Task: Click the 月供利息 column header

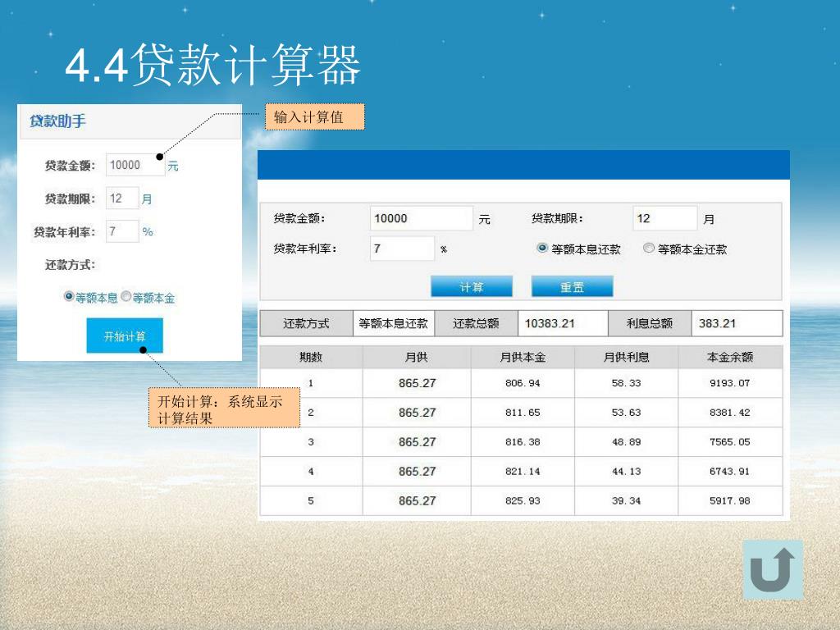Action: [x=626, y=357]
